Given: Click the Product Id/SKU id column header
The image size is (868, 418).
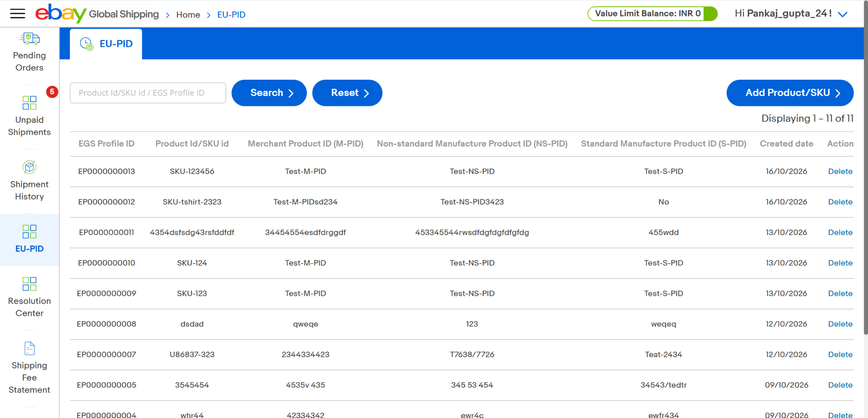Looking at the screenshot, I should (x=192, y=144).
